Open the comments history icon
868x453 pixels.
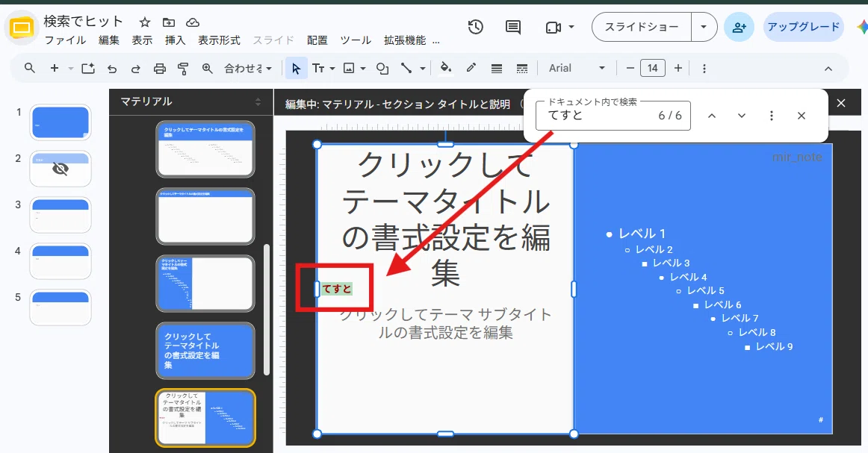pos(513,27)
